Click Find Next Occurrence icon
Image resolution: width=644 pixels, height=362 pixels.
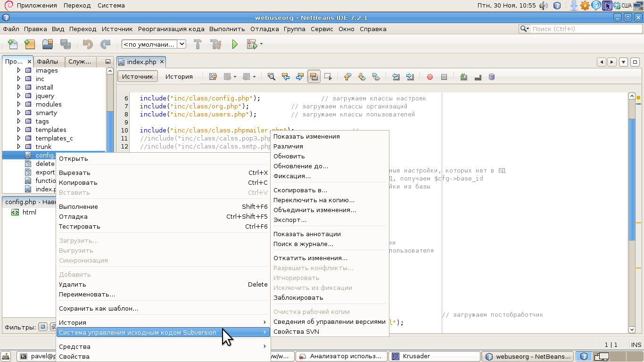299,77
